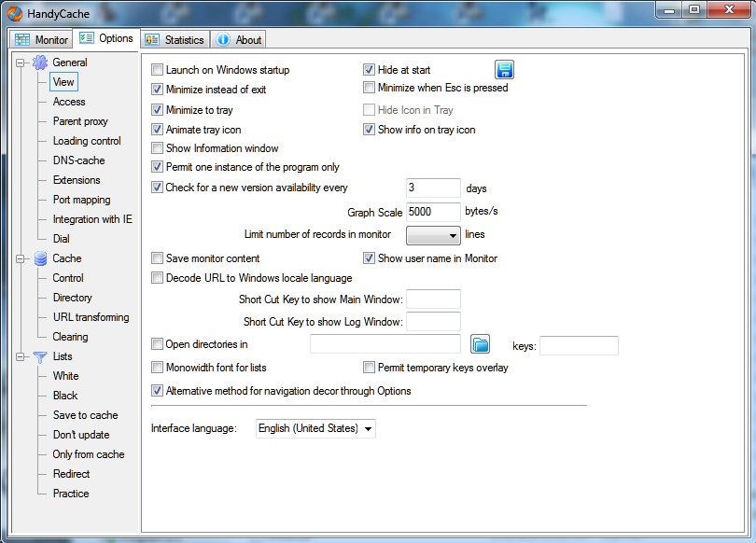Screen dimensions: 756x543
Task: Enable Show Information window
Action: point(157,148)
